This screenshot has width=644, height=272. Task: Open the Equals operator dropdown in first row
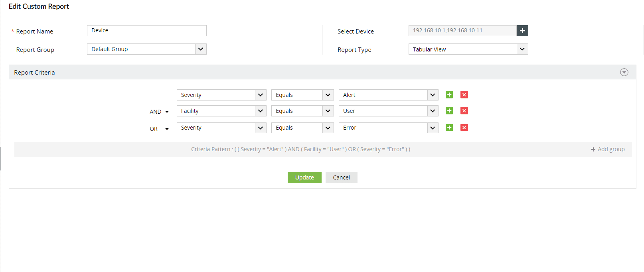coord(328,95)
